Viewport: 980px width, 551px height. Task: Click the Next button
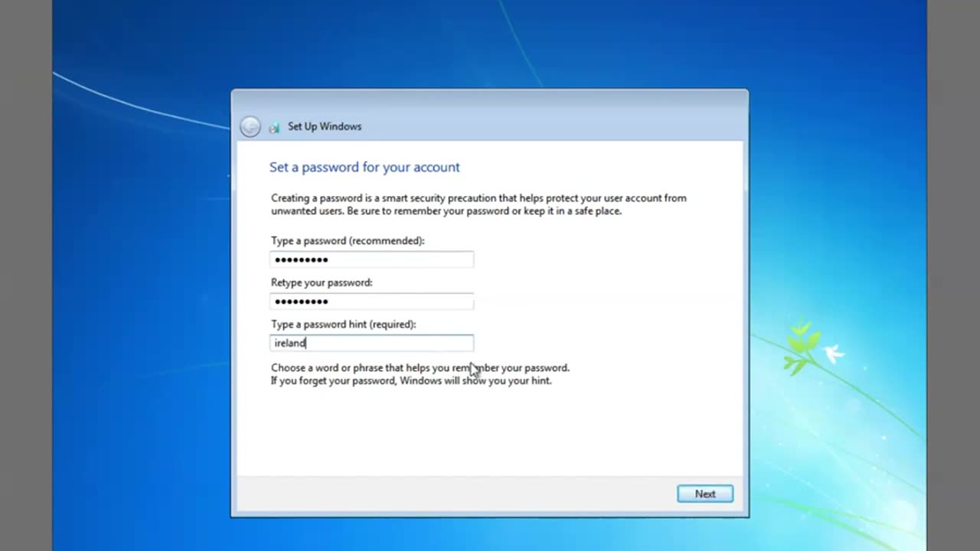705,494
